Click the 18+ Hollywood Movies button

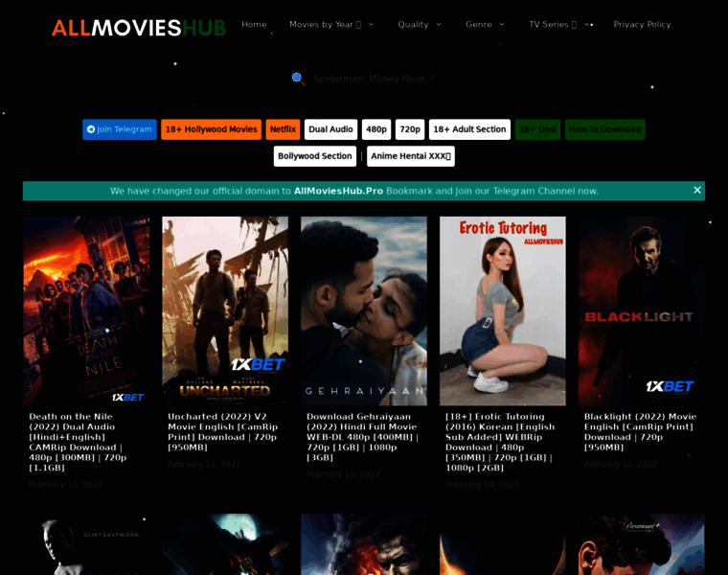coord(212,129)
